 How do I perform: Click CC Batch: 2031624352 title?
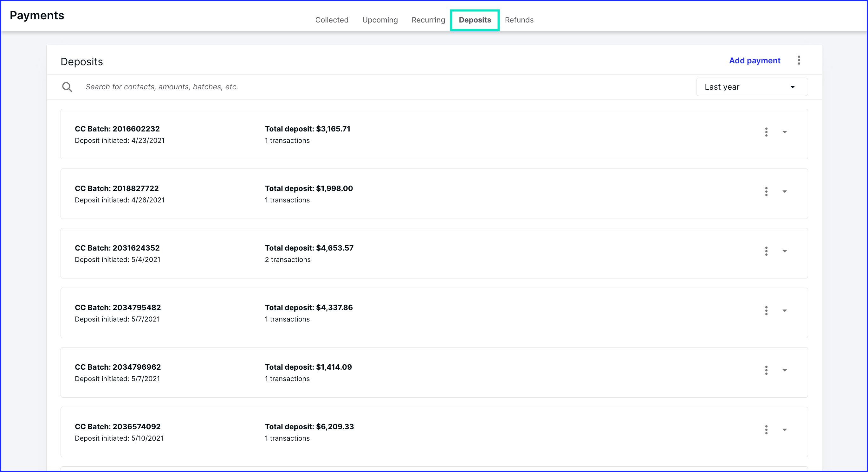point(117,248)
